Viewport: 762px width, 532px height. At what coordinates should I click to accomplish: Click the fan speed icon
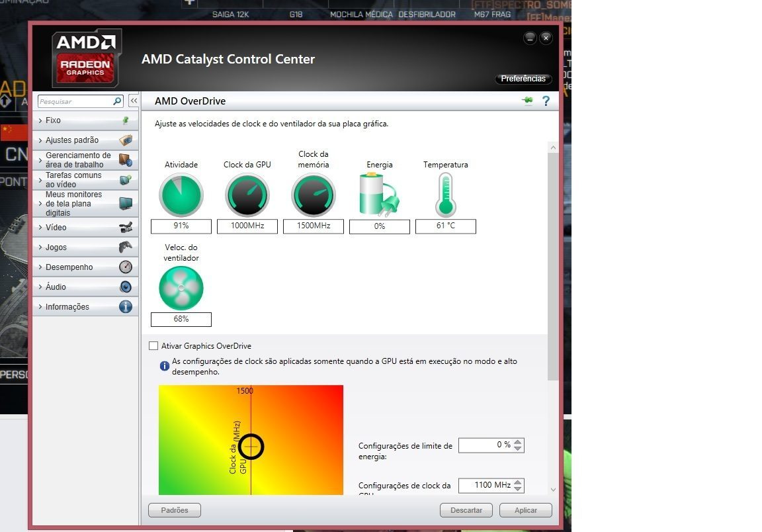click(x=181, y=288)
